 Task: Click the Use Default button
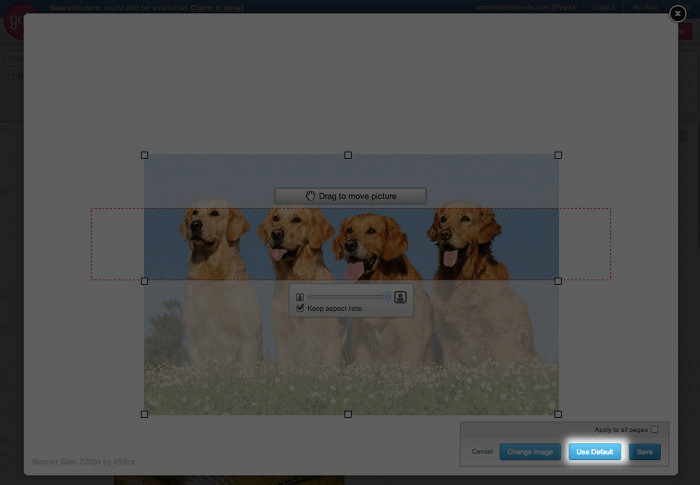pyautogui.click(x=595, y=452)
